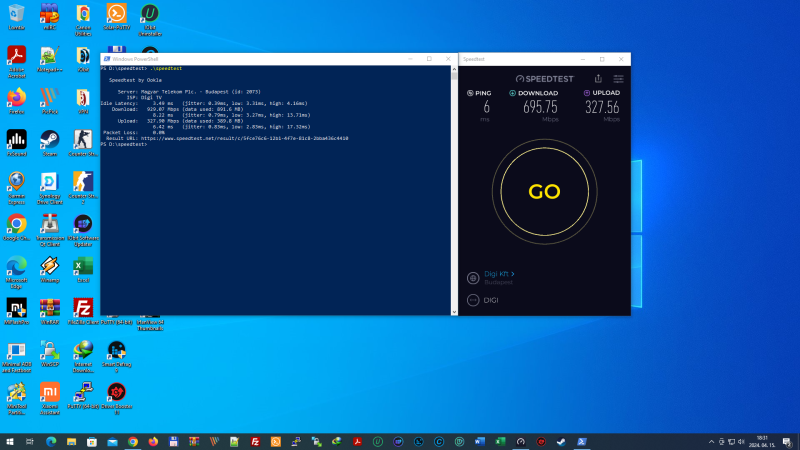Click the globe server icon in Speedtest

tap(473, 278)
